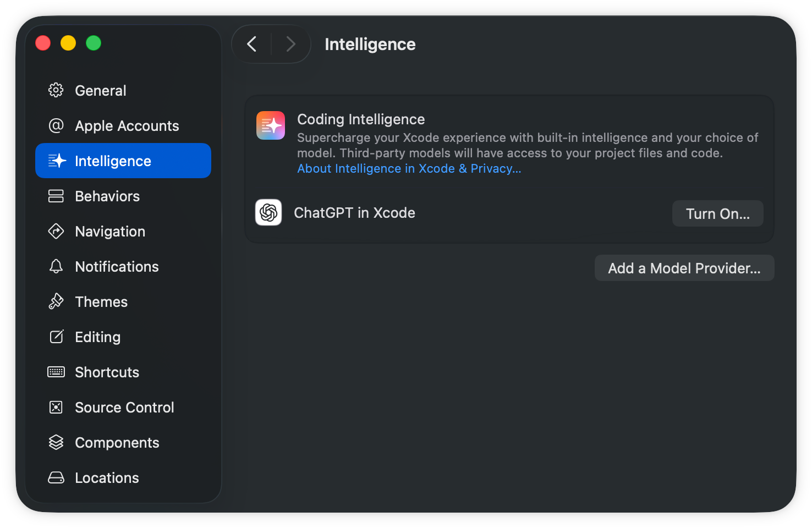This screenshot has width=812, height=528.
Task: Click the Intelligence sparkle sidebar icon
Action: (57, 161)
